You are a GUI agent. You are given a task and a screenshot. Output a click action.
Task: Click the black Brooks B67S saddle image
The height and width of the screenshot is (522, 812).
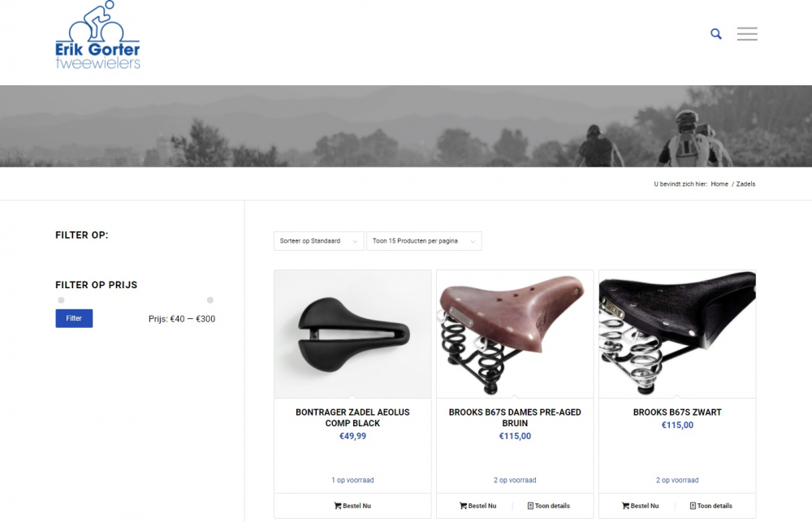click(677, 334)
